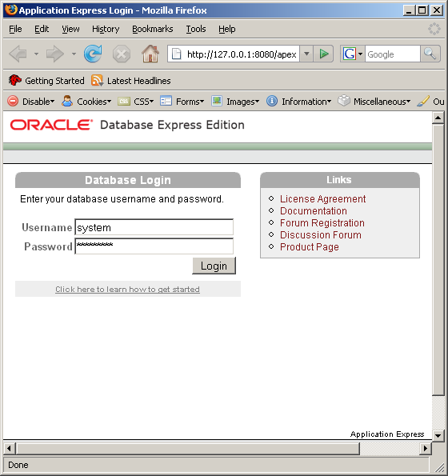
Task: Open the Bookmarks menu
Action: 152,29
